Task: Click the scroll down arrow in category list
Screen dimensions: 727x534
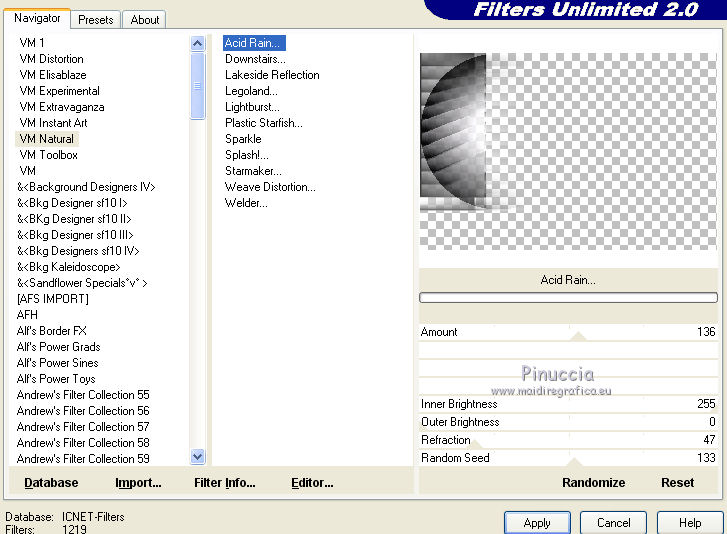Action: coord(198,457)
